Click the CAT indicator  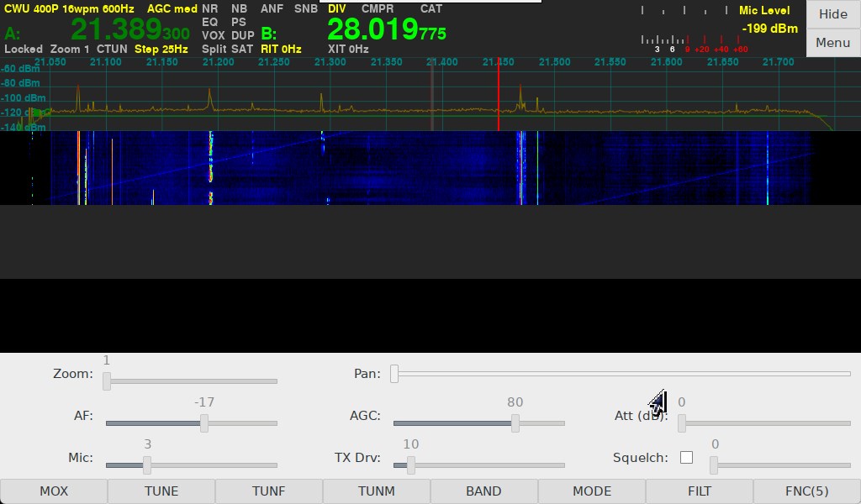(x=431, y=8)
